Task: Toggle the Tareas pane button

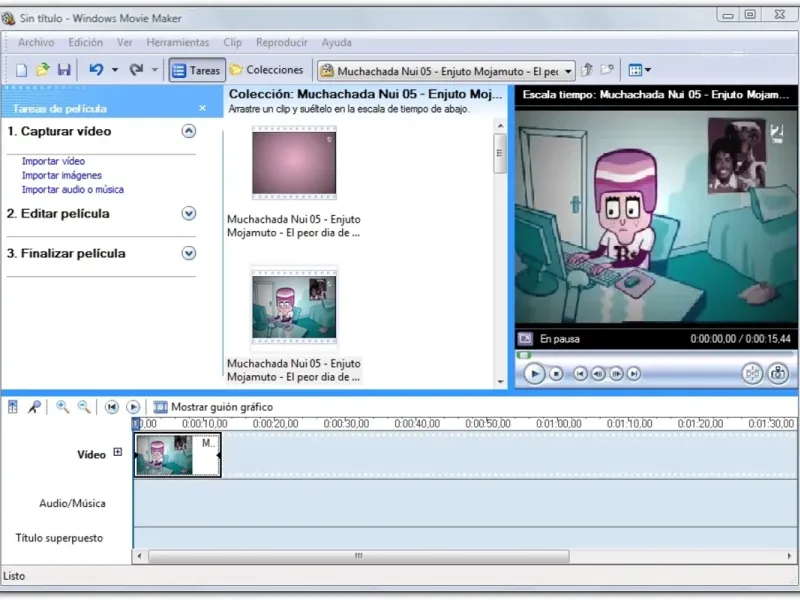Action: [196, 70]
